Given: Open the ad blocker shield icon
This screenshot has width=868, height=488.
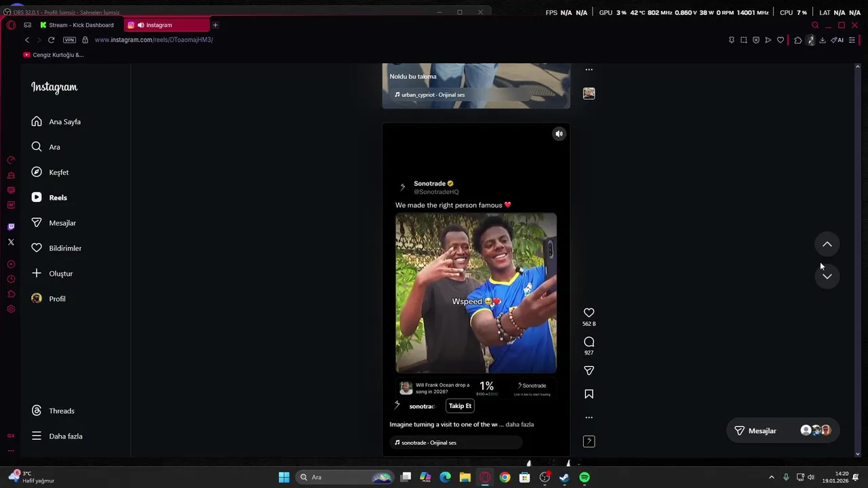Looking at the screenshot, I should [x=756, y=40].
